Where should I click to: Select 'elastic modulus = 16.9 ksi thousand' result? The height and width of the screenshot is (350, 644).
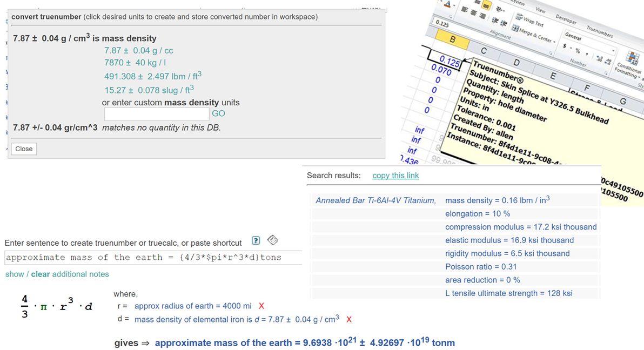(x=509, y=240)
